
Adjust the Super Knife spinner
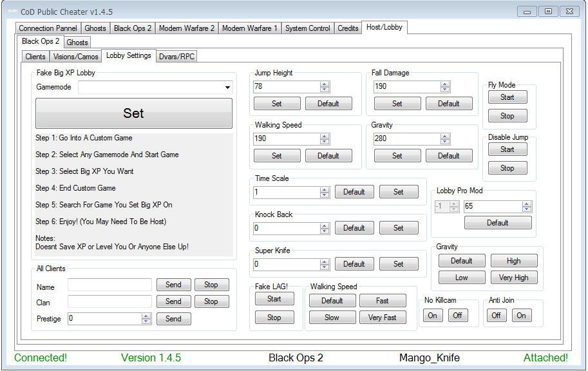point(325,265)
